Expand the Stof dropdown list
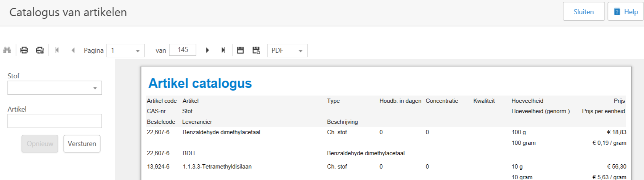 click(x=95, y=88)
